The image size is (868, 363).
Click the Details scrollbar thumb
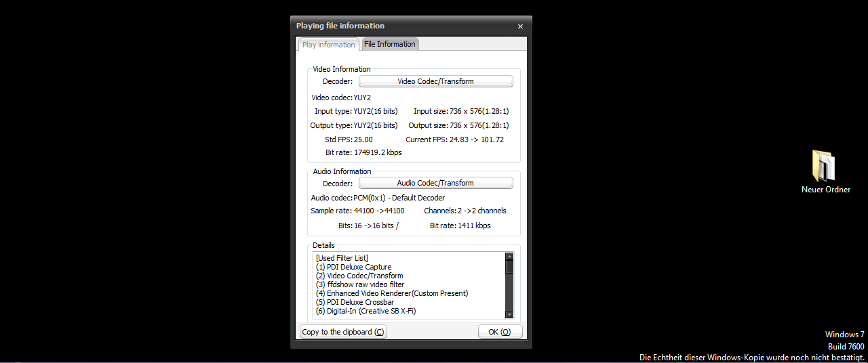coord(509,267)
